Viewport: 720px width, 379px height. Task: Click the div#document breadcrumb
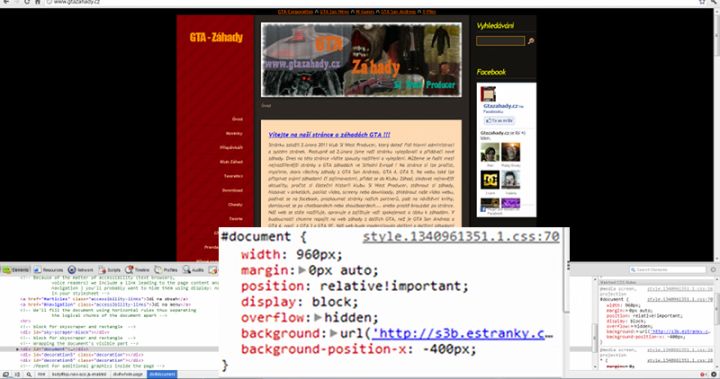click(162, 374)
